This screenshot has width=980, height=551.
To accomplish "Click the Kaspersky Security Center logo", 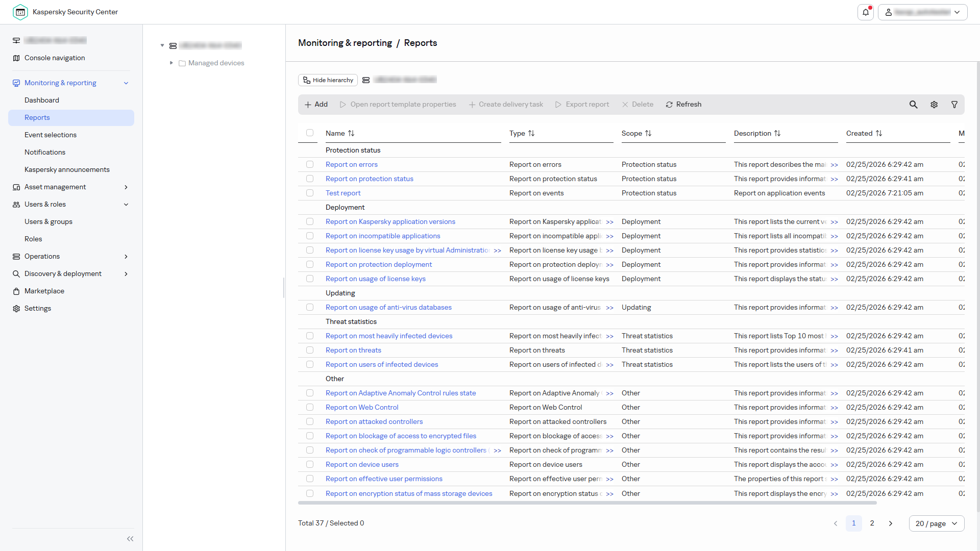I will coord(20,12).
